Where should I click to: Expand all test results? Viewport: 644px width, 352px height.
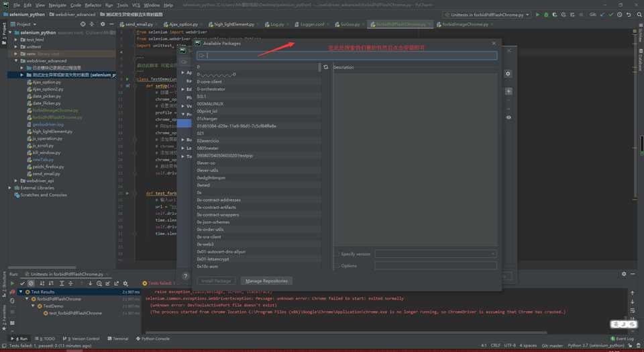(x=62, y=283)
